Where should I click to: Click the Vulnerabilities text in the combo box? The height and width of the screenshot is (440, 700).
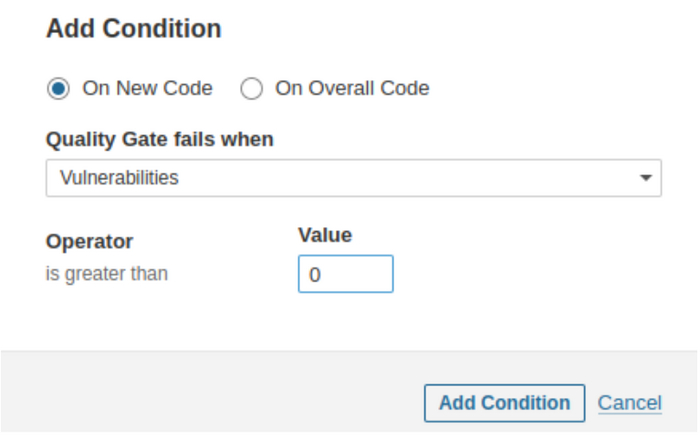coord(119,178)
